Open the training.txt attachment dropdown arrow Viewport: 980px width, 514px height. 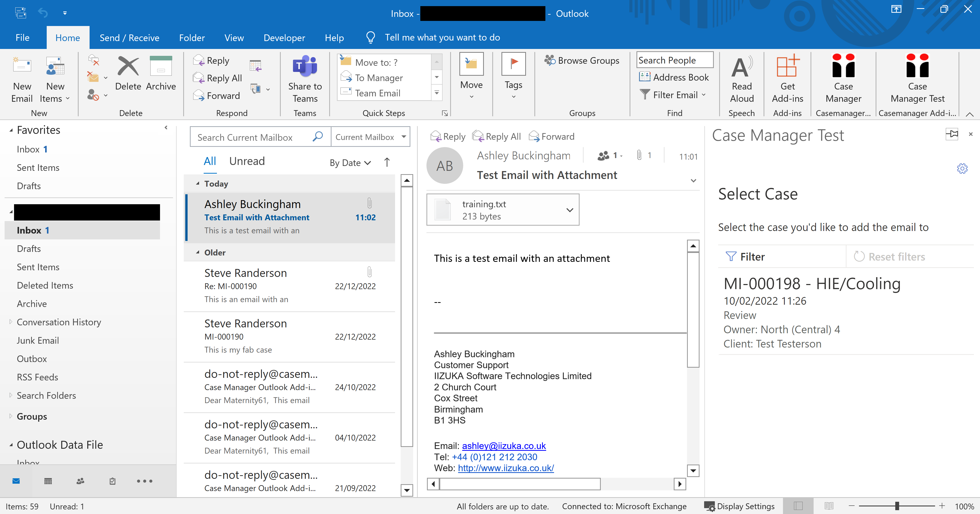click(x=570, y=210)
